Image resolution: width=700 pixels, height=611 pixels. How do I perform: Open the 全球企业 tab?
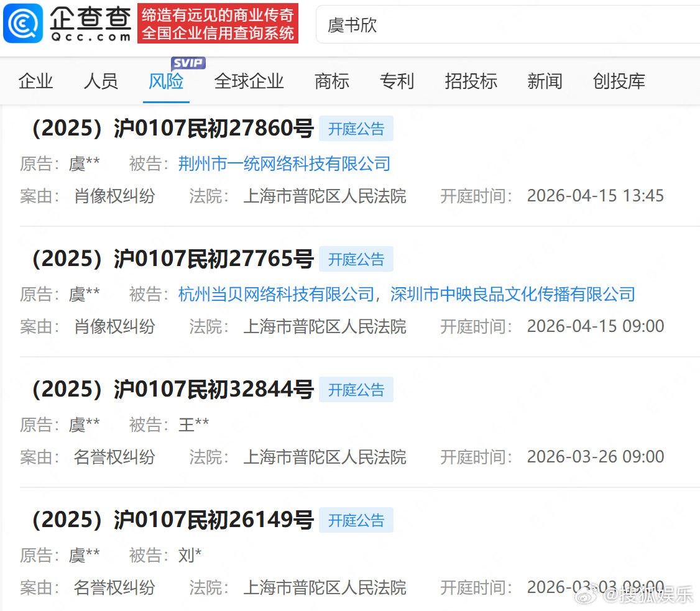[x=249, y=81]
